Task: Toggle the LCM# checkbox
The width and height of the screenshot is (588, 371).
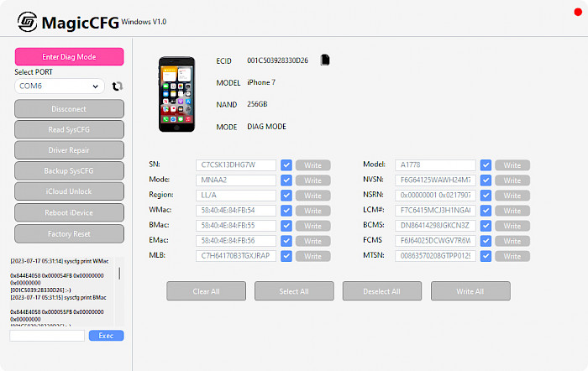Action: tap(486, 210)
